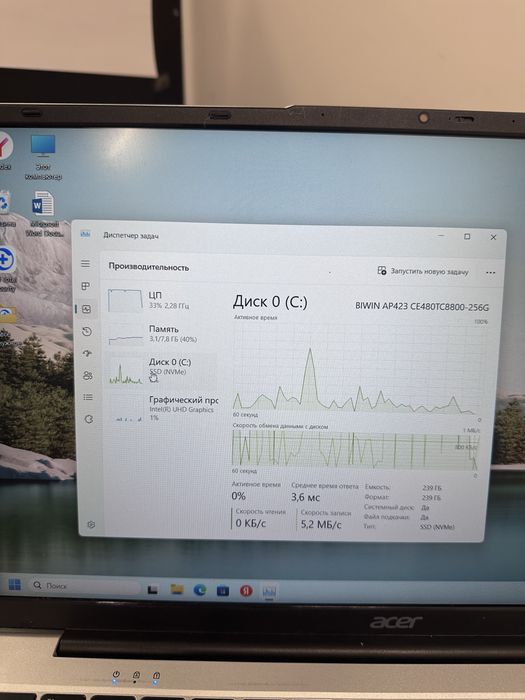Open the Startup apps page icon
Image resolution: width=525 pixels, height=700 pixels.
click(88, 354)
